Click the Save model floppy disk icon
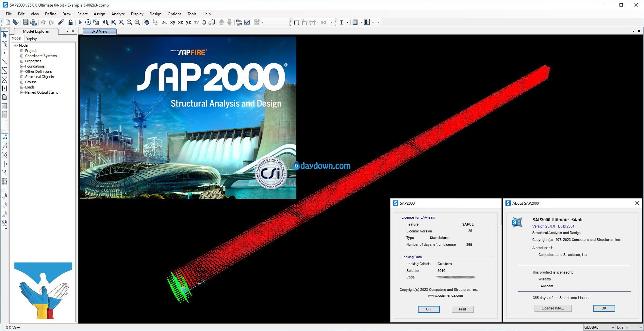644x331 pixels. 25,22
